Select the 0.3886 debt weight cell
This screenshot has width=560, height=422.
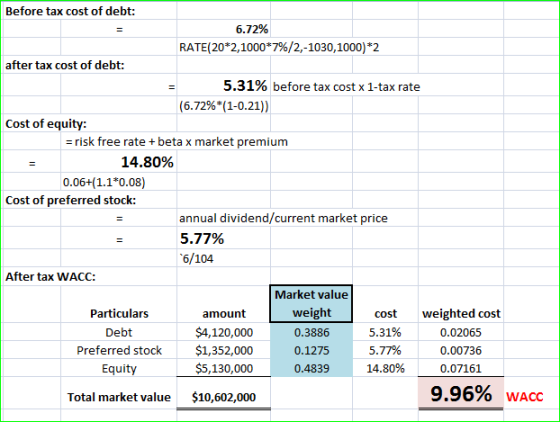click(x=311, y=332)
